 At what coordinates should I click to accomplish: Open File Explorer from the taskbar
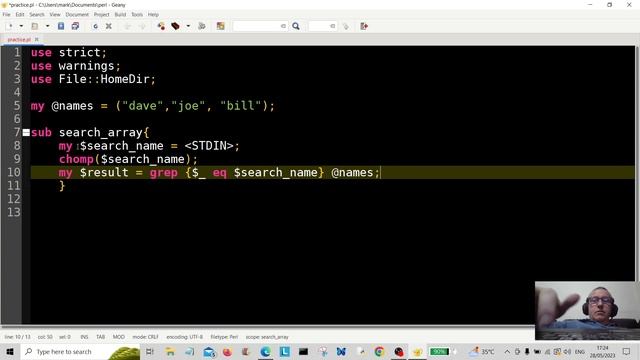coord(170,351)
